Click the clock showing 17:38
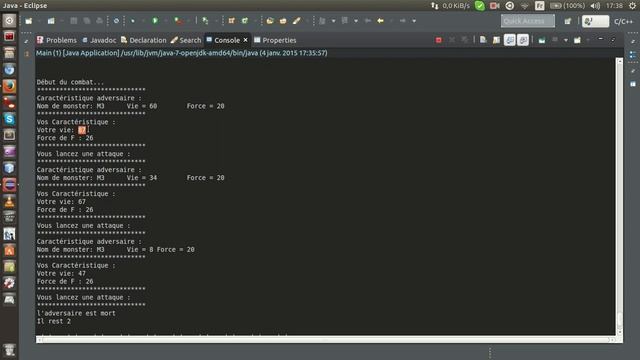This screenshot has height=360, width=640. pyautogui.click(x=614, y=6)
